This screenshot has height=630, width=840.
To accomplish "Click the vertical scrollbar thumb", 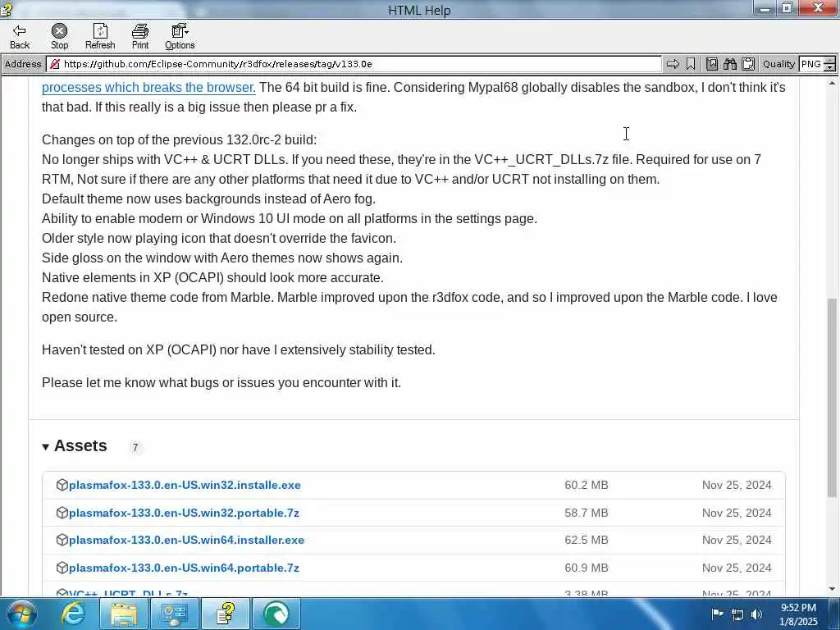I will point(832,398).
